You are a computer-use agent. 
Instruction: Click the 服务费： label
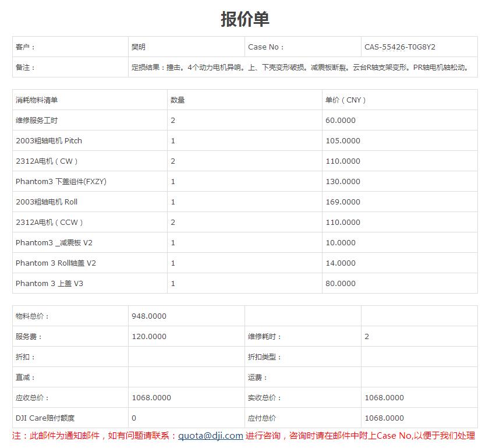[x=29, y=336]
